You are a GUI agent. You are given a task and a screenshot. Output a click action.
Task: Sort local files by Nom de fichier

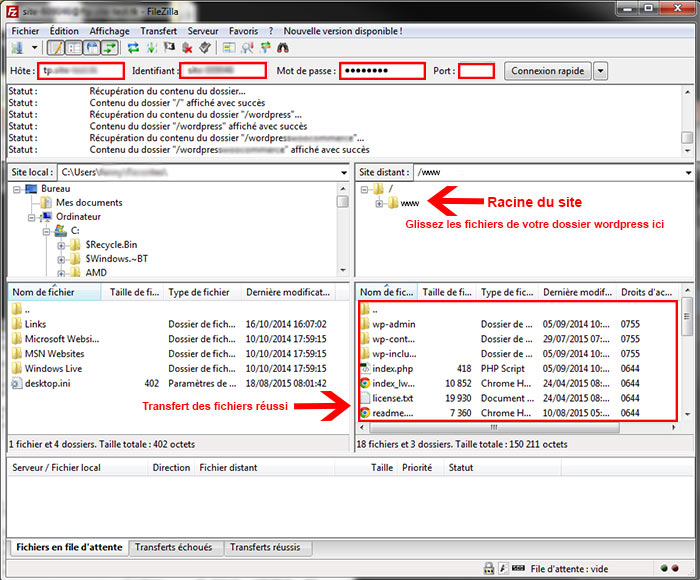click(55, 292)
